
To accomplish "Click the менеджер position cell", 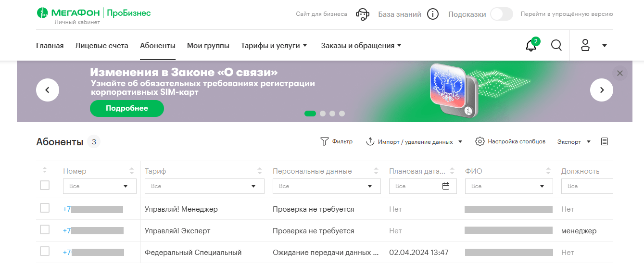I will (x=579, y=231).
